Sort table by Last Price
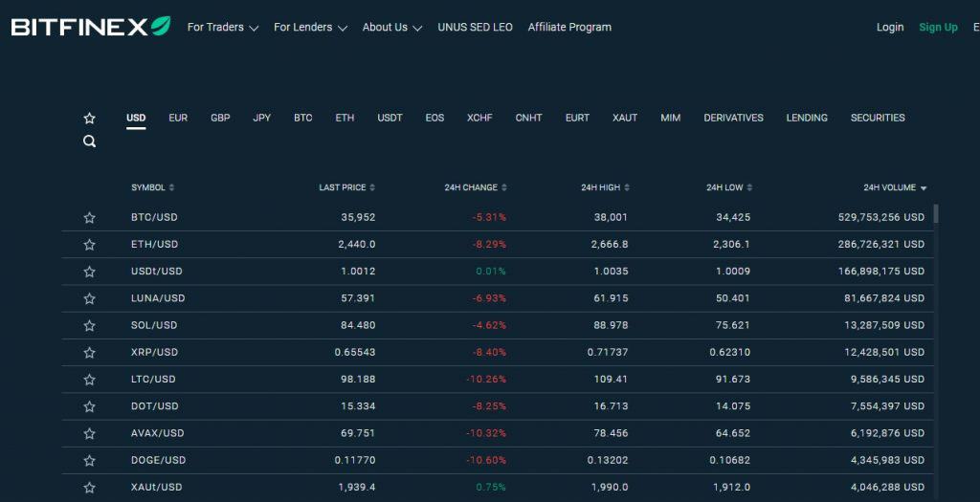This screenshot has width=980, height=502. coord(346,187)
